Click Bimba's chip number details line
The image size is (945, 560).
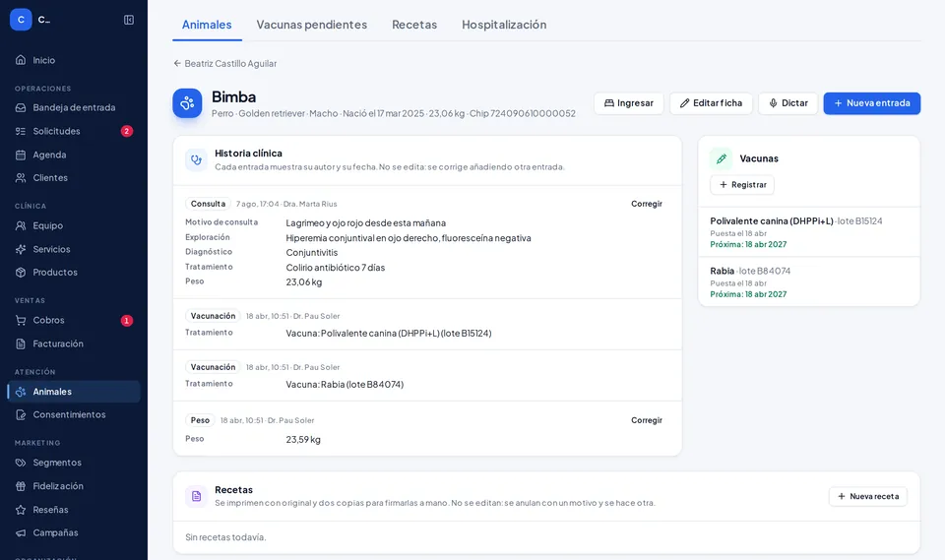click(394, 113)
